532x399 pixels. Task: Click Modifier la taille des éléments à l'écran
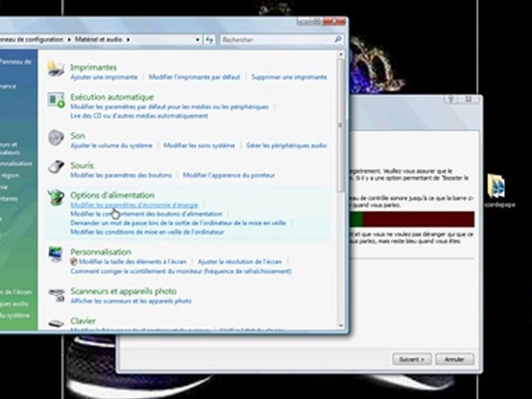coord(132,262)
